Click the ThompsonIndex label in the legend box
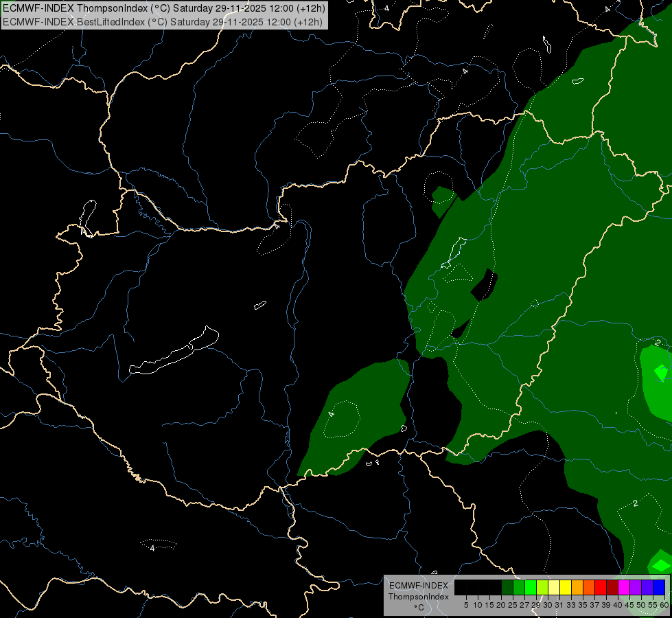Screen dimensions: 672x618 pos(419,597)
